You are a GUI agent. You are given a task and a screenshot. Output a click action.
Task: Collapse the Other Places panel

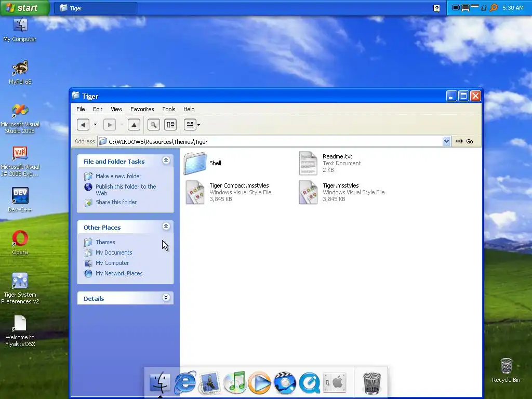(x=166, y=227)
